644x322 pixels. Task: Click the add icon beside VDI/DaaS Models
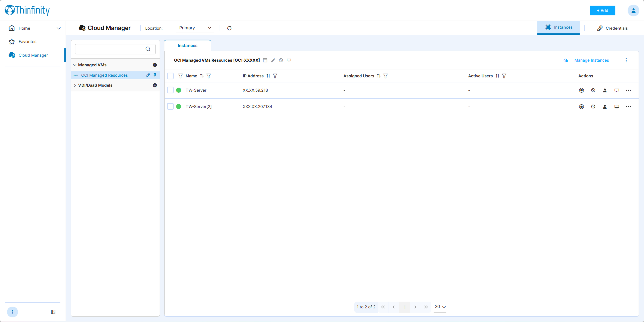(155, 85)
